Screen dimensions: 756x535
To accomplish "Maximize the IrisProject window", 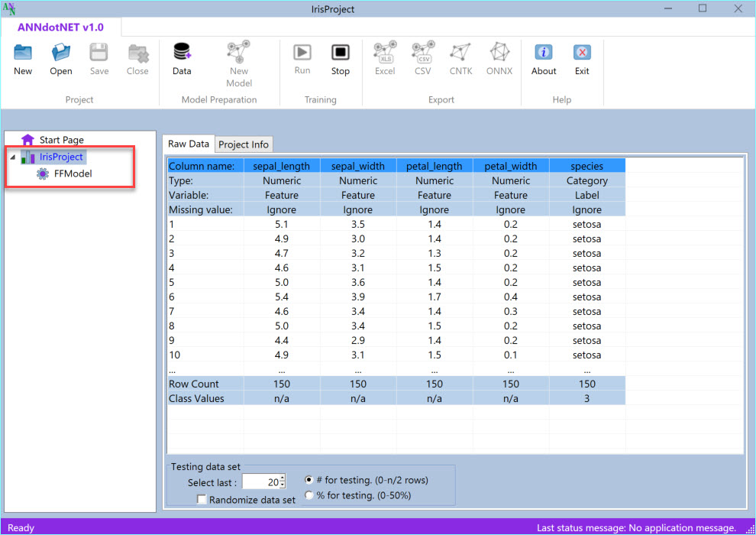I will point(703,8).
